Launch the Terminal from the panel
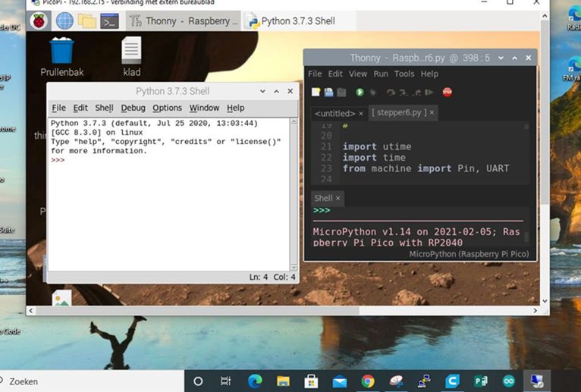 [x=110, y=21]
